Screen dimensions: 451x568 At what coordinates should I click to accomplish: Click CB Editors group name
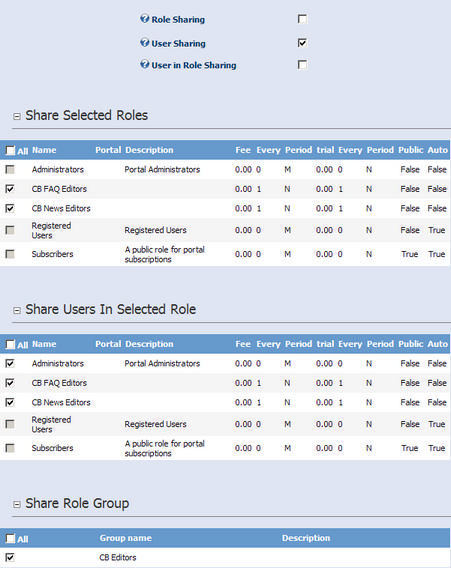tap(118, 557)
